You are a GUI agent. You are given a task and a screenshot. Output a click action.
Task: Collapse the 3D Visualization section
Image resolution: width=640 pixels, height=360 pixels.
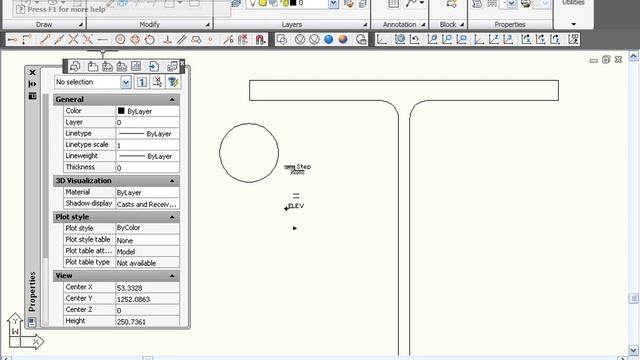(172, 181)
